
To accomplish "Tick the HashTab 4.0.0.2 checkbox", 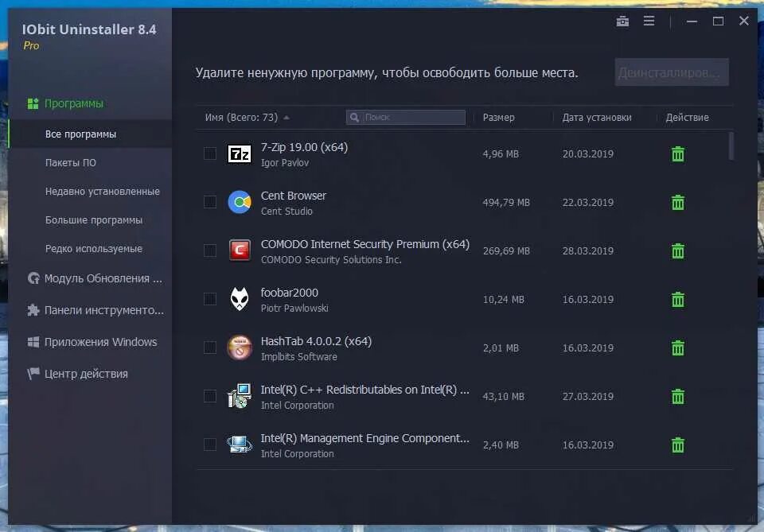I will coord(210,348).
